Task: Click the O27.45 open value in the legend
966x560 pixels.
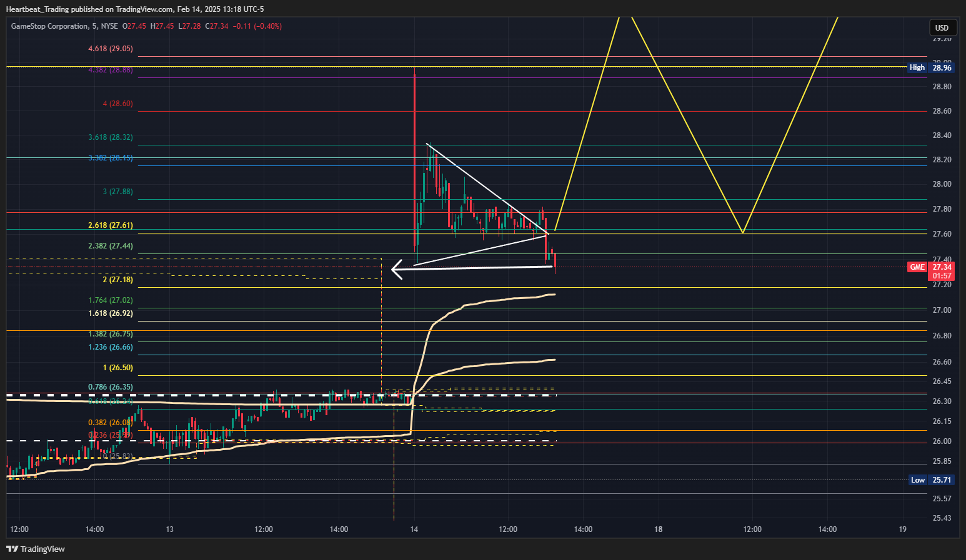Action: point(134,26)
